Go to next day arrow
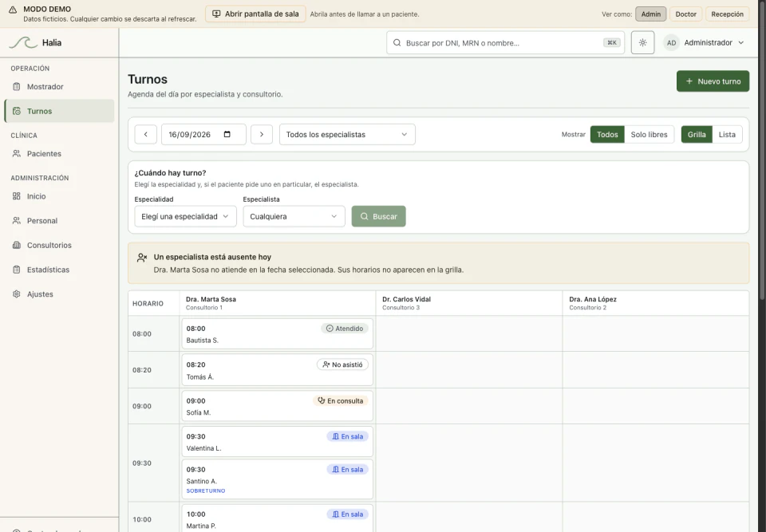Image resolution: width=766 pixels, height=532 pixels. (x=262, y=134)
